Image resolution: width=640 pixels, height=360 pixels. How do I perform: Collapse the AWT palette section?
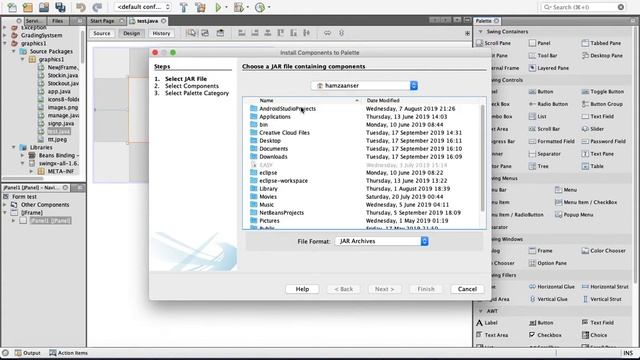coord(480,311)
